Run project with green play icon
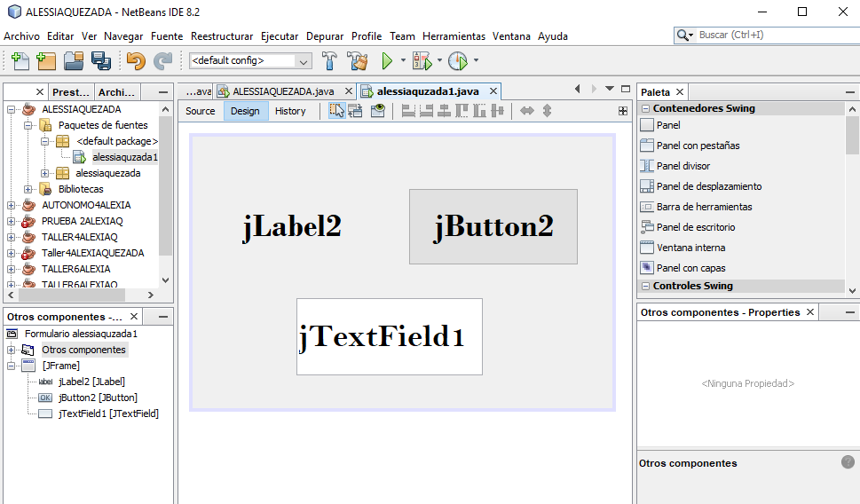The width and height of the screenshot is (860, 504). [387, 61]
